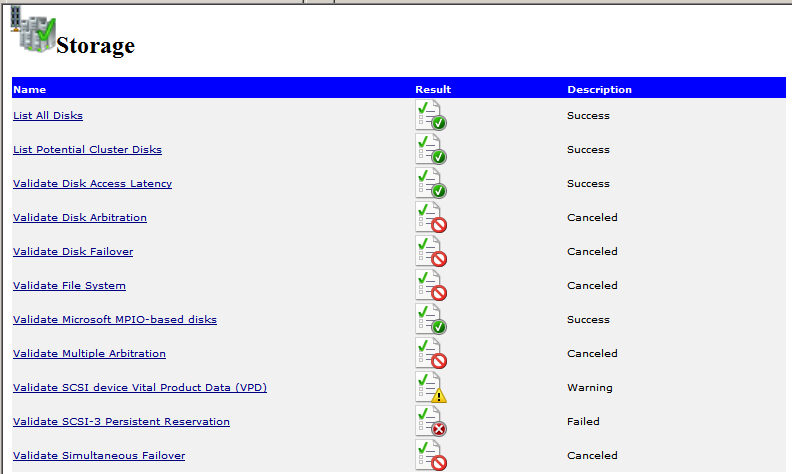
Task: Open the Validate Multiple Arbitration link
Action: coord(89,353)
